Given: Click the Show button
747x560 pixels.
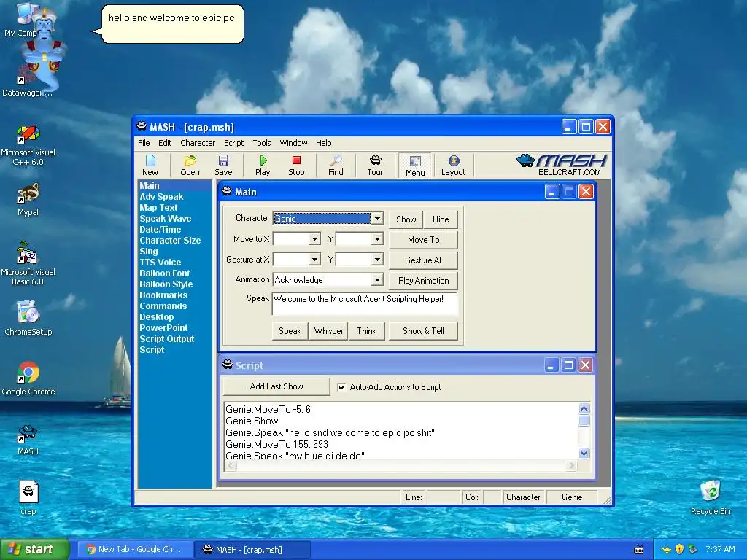Looking at the screenshot, I should pos(406,219).
